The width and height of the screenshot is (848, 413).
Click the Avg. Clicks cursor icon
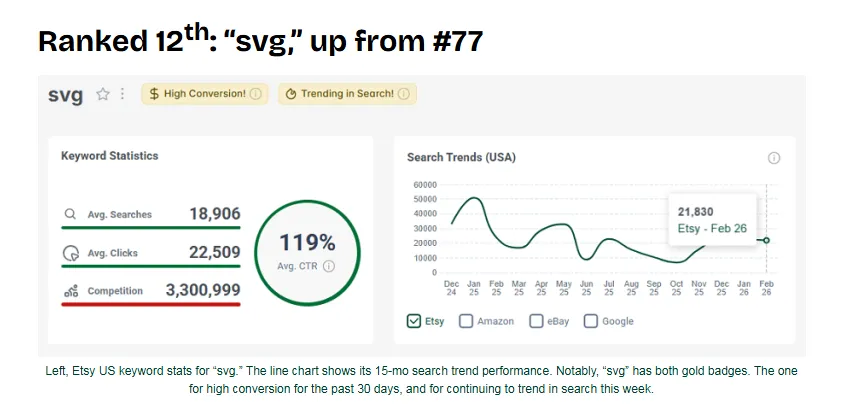pyautogui.click(x=70, y=253)
